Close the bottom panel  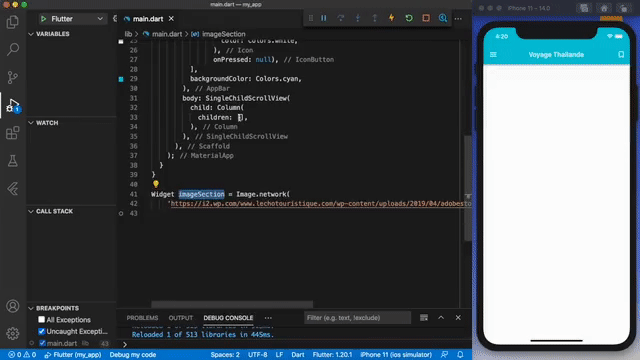click(x=458, y=318)
